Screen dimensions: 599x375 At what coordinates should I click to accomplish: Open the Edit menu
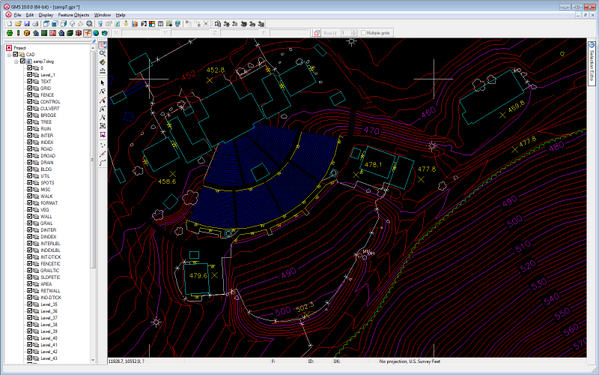click(30, 15)
